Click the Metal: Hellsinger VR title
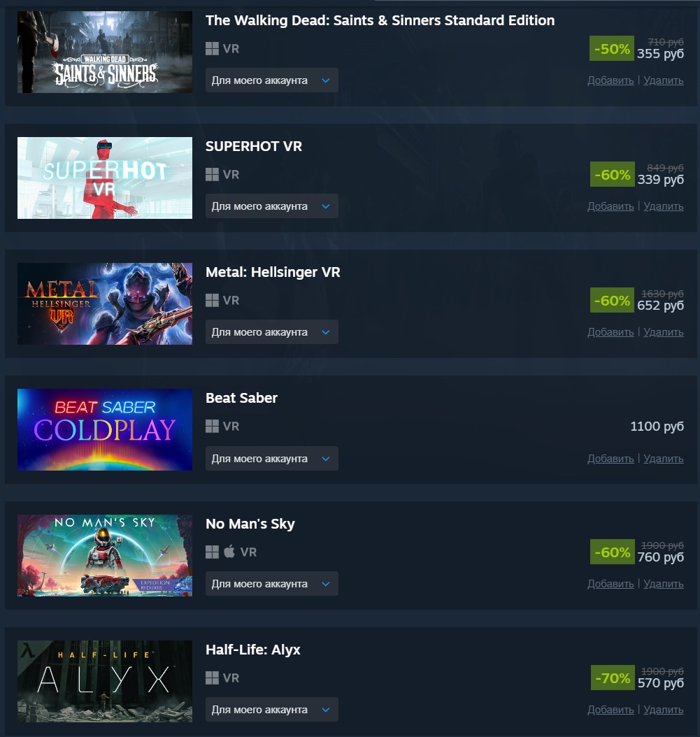700x737 pixels. (x=273, y=272)
